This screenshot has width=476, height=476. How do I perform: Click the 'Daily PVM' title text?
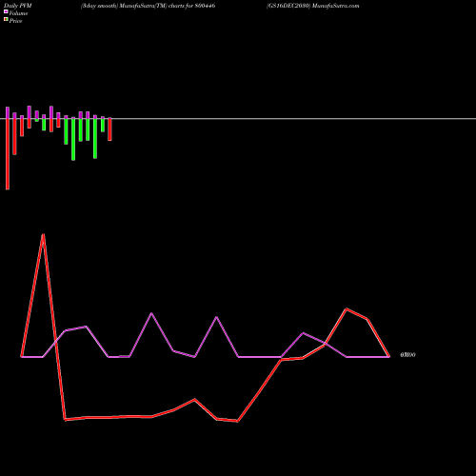[x=18, y=6]
